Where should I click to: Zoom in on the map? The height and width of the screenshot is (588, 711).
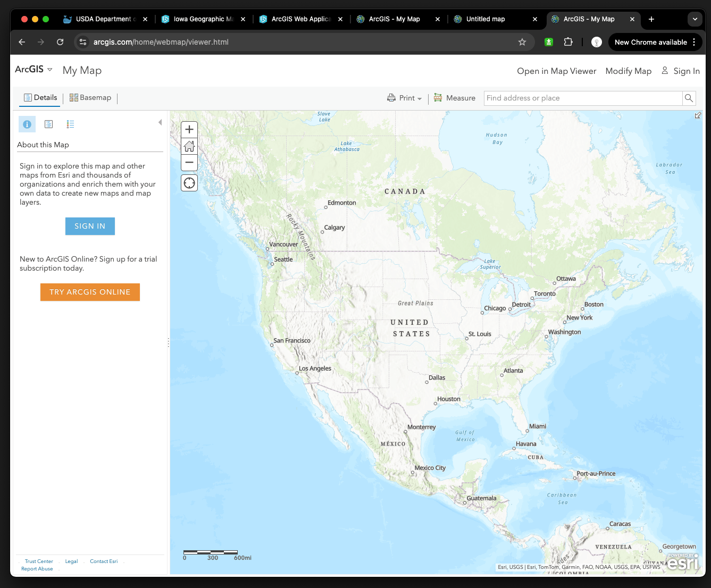pos(189,129)
